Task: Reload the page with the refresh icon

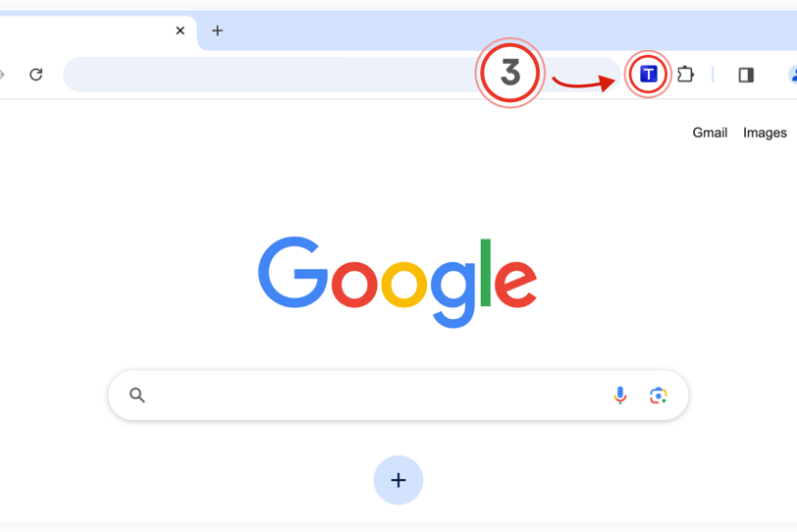Action: click(36, 75)
